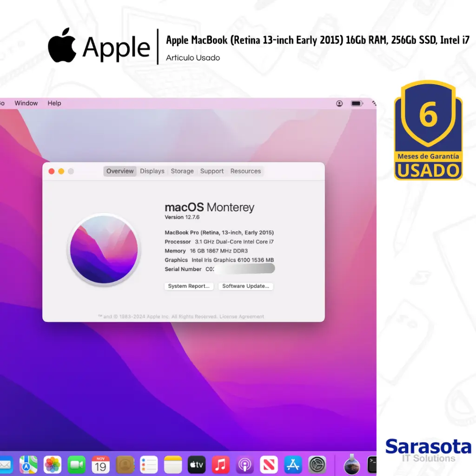Click the System Report button
The image size is (476, 476).
point(189,286)
